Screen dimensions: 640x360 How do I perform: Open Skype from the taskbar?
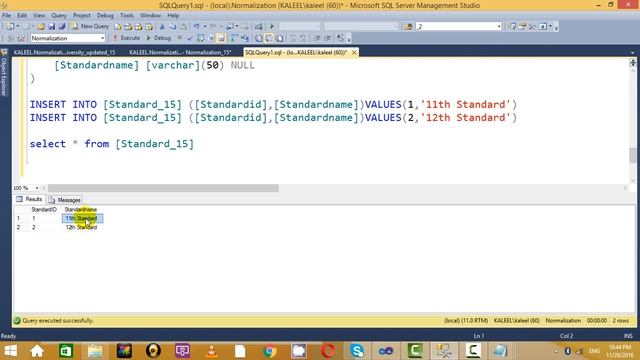[x=357, y=351]
